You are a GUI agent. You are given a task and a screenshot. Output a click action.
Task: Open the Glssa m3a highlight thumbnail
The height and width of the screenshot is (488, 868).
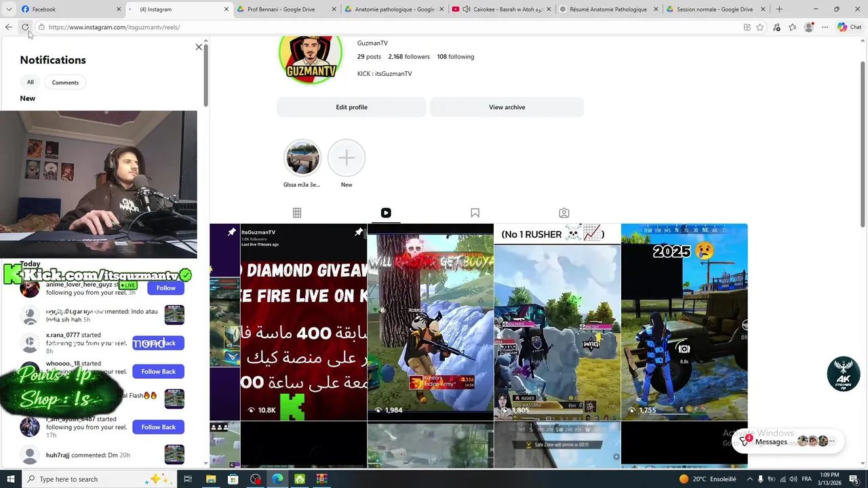pyautogui.click(x=302, y=158)
